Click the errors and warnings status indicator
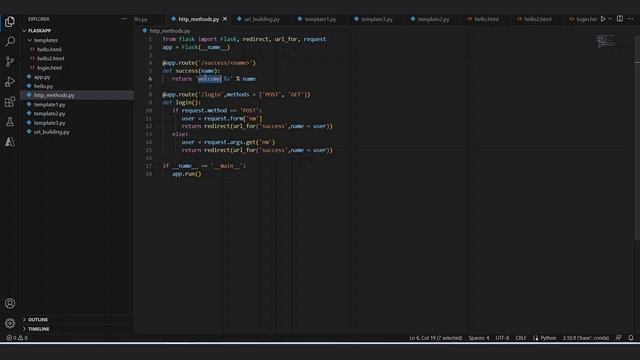The height and width of the screenshot is (360, 640). tap(17, 338)
